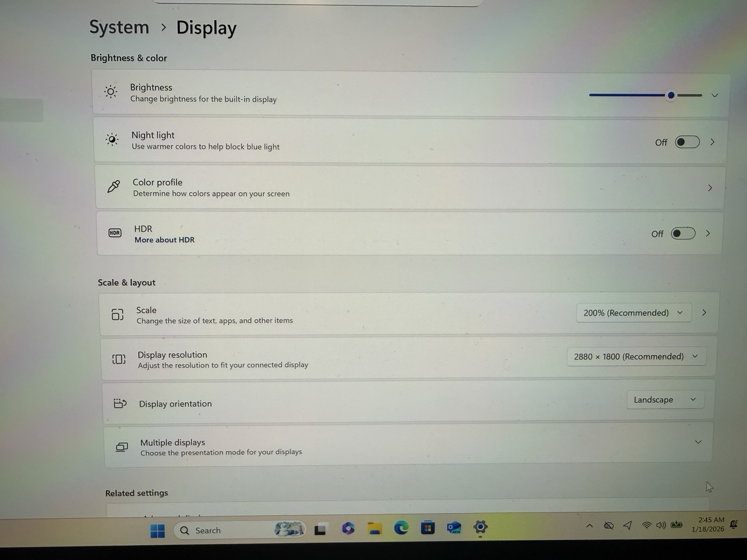
Task: Click the Color profile row title
Action: [x=157, y=182]
